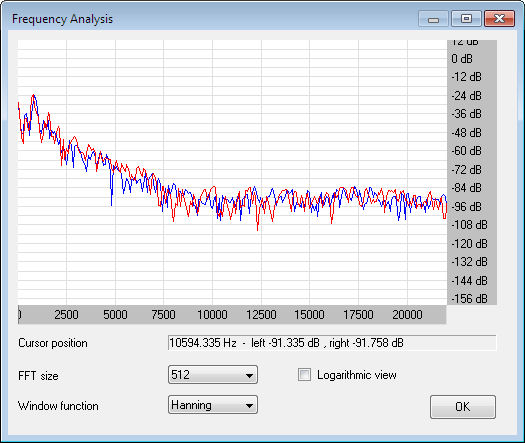Click the 20000 Hz frequency axis label
This screenshot has width=525, height=443.
tap(407, 315)
